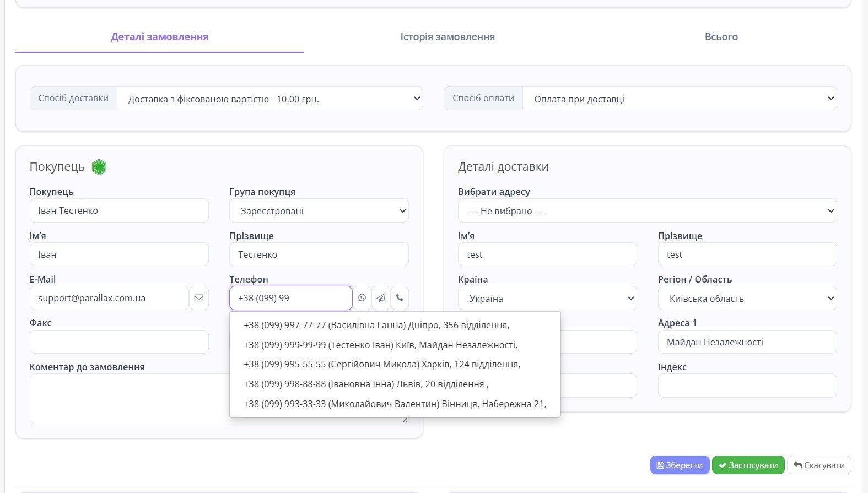Viewport: 868px width, 493px height.
Task: Click the comment textarea resize handle
Action: click(x=405, y=420)
